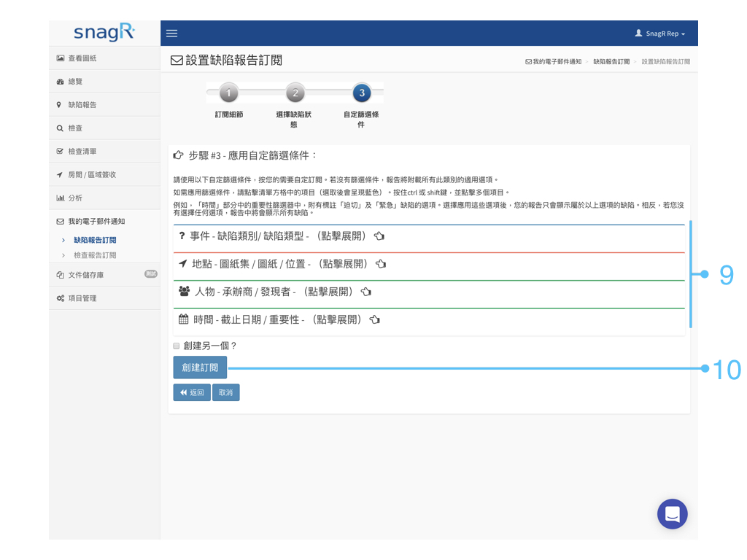The width and height of the screenshot is (747, 560).
Task: Collapse 我的電子郵件通知 sidebar section
Action: point(104,222)
